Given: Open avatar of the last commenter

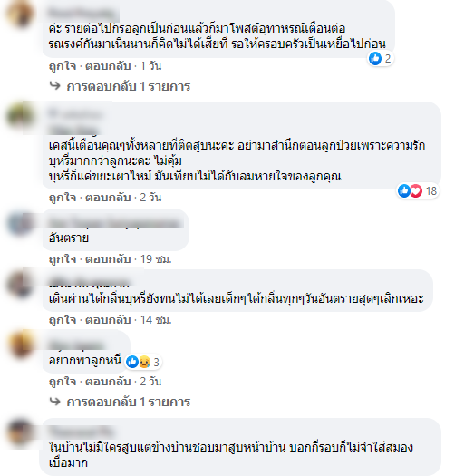Looking at the screenshot, I should 21,432.
